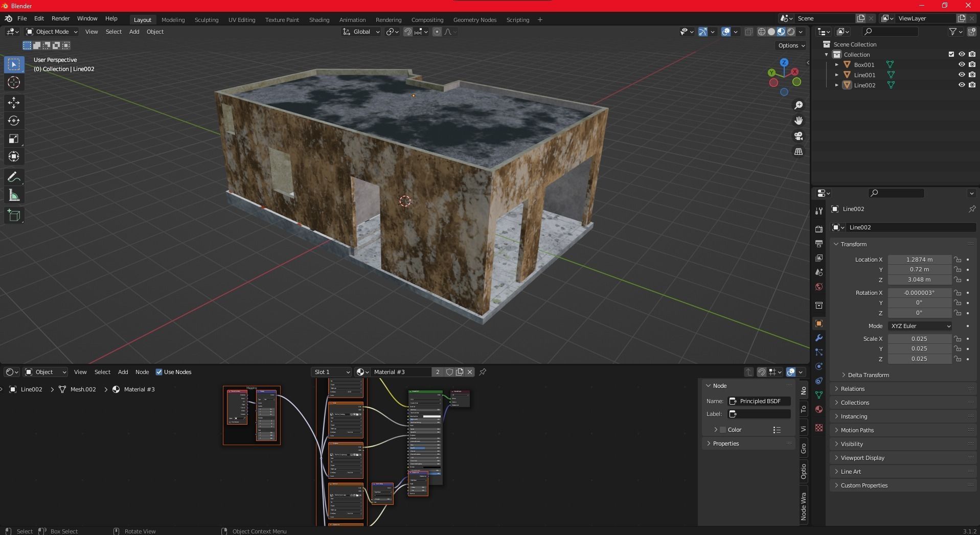The height and width of the screenshot is (535, 980).
Task: Switch to solid viewport shading
Action: point(771,32)
